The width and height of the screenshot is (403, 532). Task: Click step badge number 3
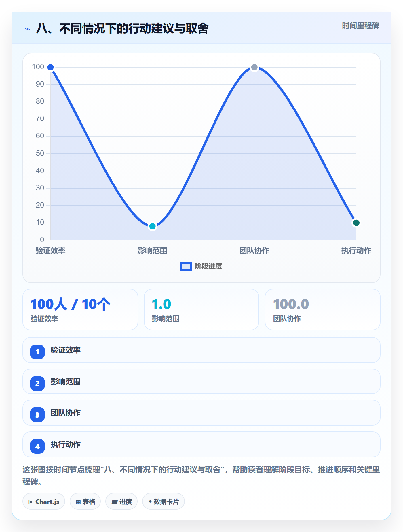tap(37, 415)
